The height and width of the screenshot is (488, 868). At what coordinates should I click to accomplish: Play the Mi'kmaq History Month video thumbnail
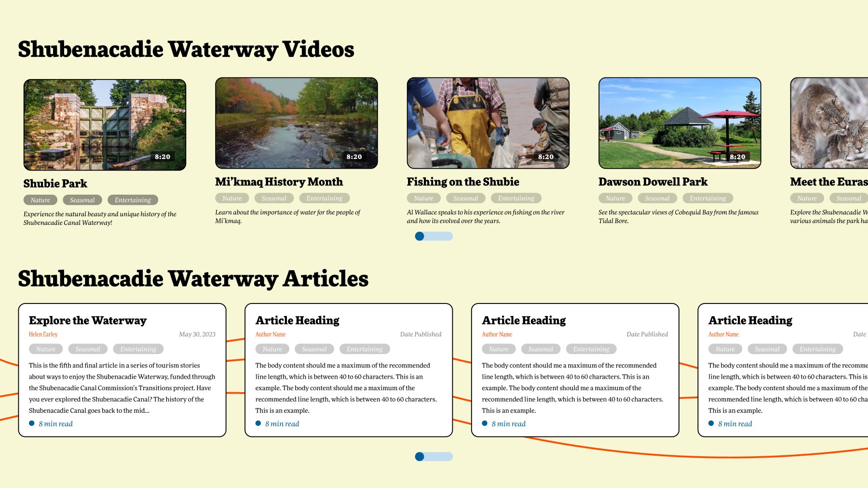[297, 123]
